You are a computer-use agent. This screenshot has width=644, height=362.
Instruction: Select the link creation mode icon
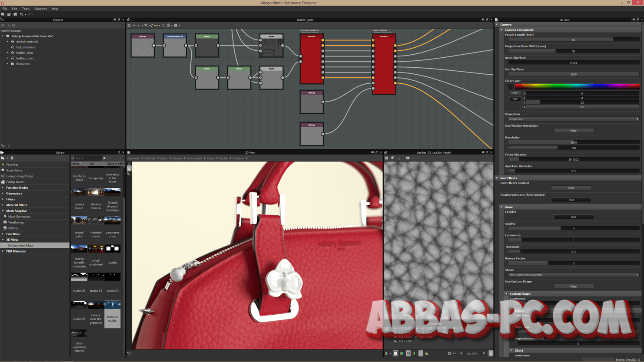(x=156, y=25)
